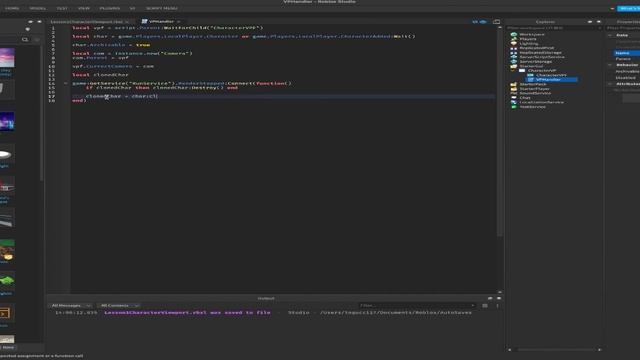Close the Output panel

point(499,298)
